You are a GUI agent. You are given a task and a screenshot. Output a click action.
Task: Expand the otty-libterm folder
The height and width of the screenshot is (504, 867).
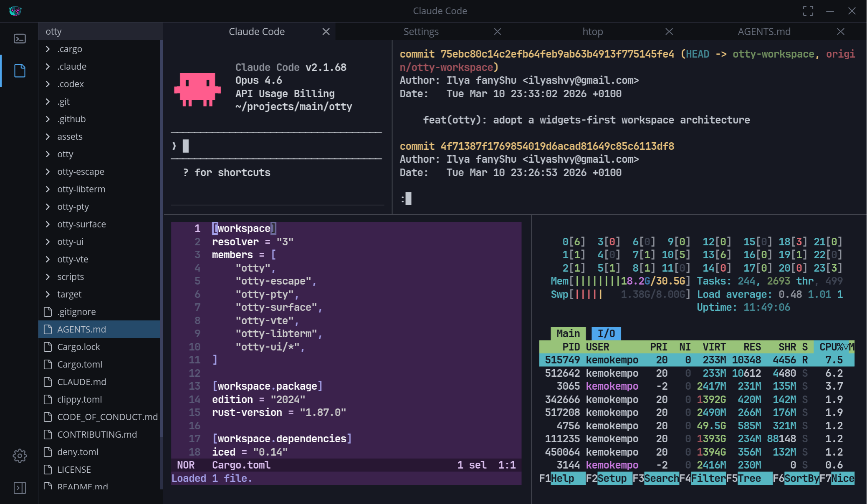(x=99, y=189)
